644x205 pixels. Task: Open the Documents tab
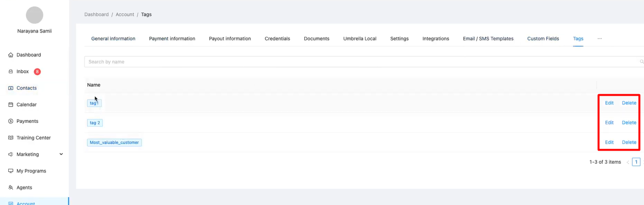pos(316,38)
